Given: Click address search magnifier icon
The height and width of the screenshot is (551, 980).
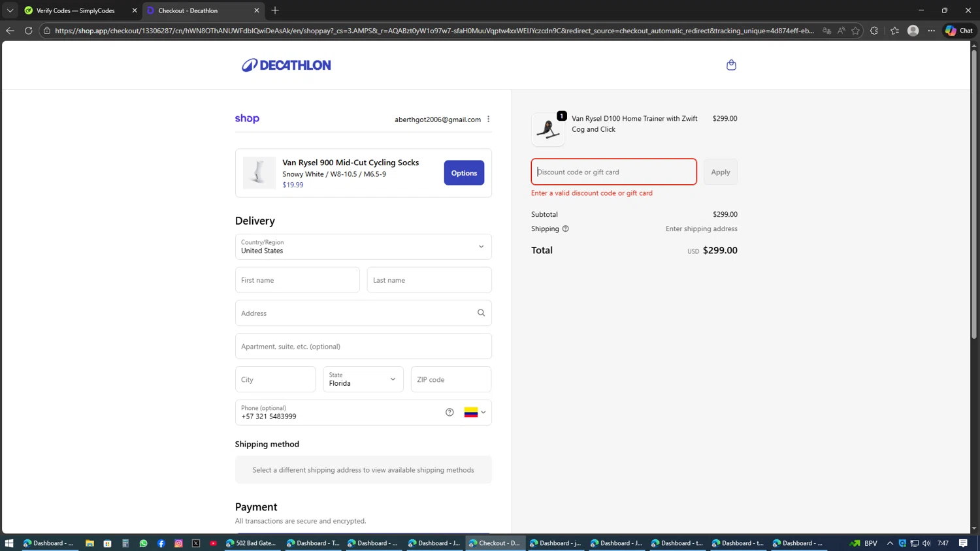Looking at the screenshot, I should point(481,313).
